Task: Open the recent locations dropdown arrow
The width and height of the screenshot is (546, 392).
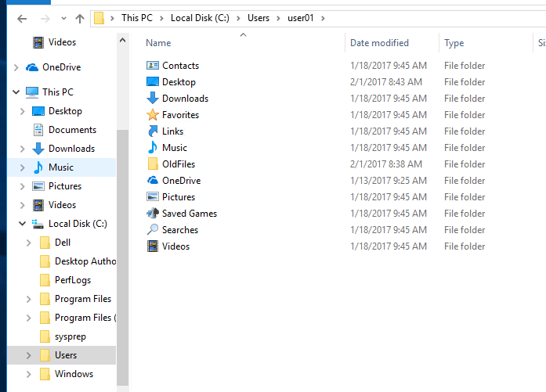Action: coord(63,19)
